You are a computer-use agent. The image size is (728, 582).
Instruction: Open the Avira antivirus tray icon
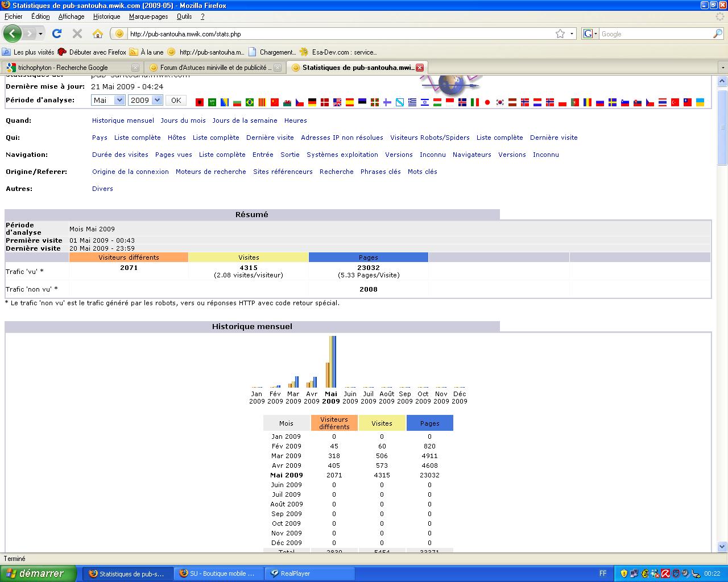click(665, 573)
